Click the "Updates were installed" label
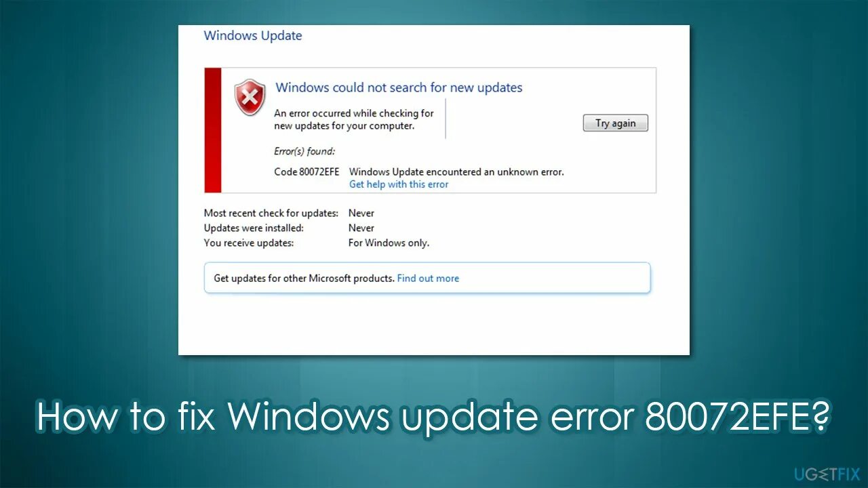The image size is (868, 488). pos(254,228)
